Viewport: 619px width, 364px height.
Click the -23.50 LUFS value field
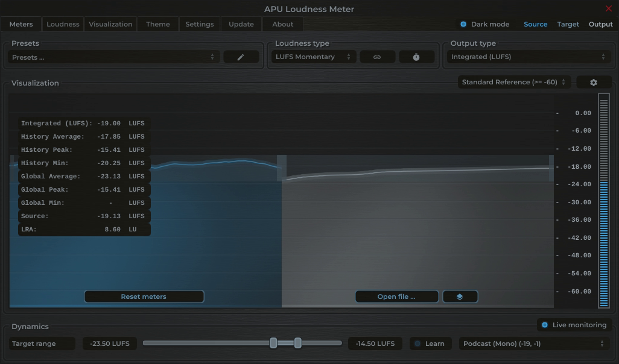coord(109,343)
